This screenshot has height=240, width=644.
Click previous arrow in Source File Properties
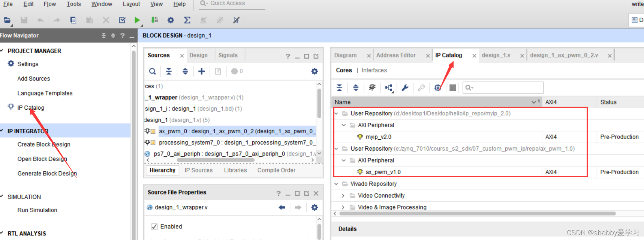point(282,207)
